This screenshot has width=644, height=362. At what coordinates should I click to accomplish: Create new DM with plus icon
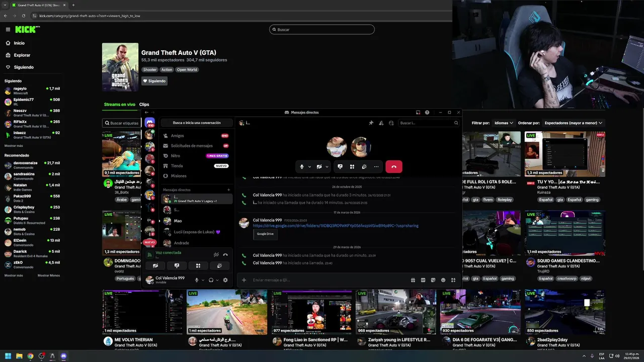coord(228,190)
